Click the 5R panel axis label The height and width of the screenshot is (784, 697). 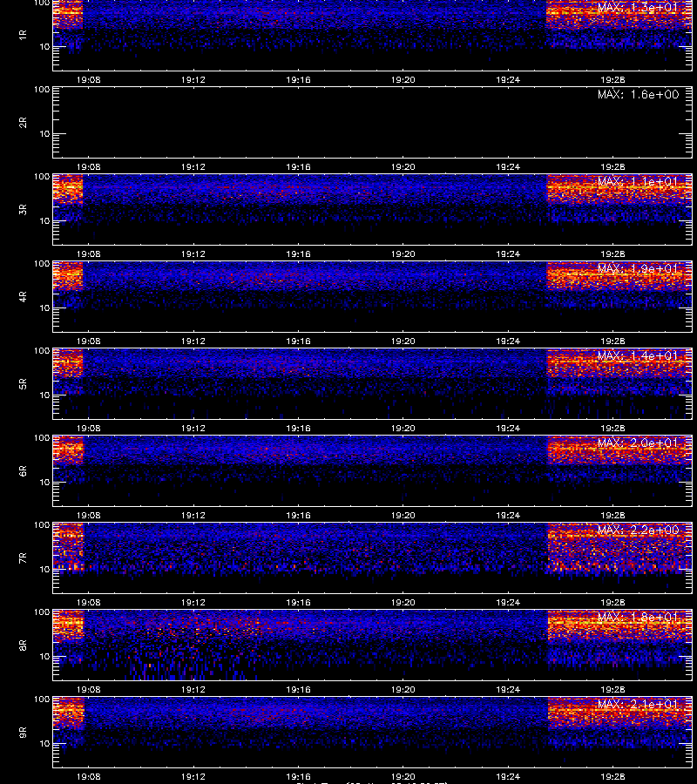(23, 384)
